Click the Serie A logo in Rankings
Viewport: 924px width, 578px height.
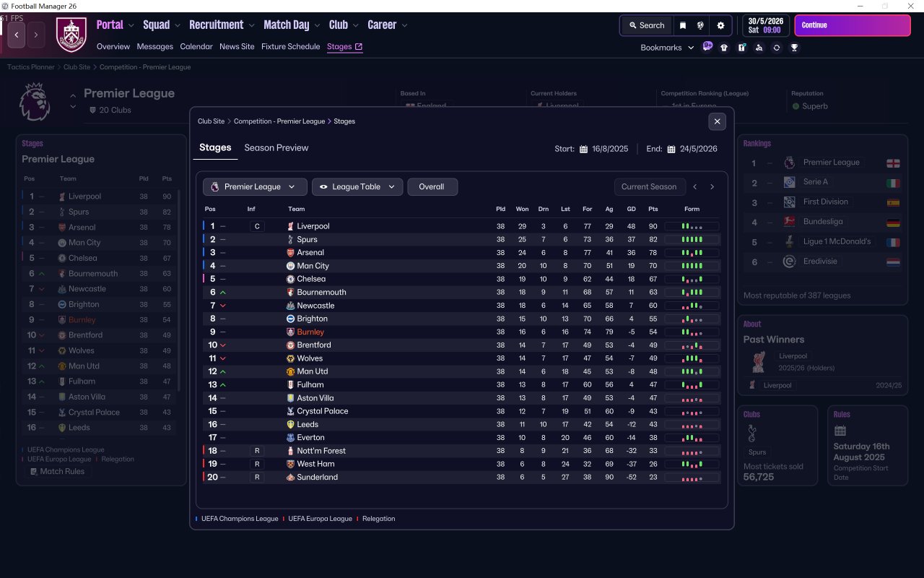(789, 182)
